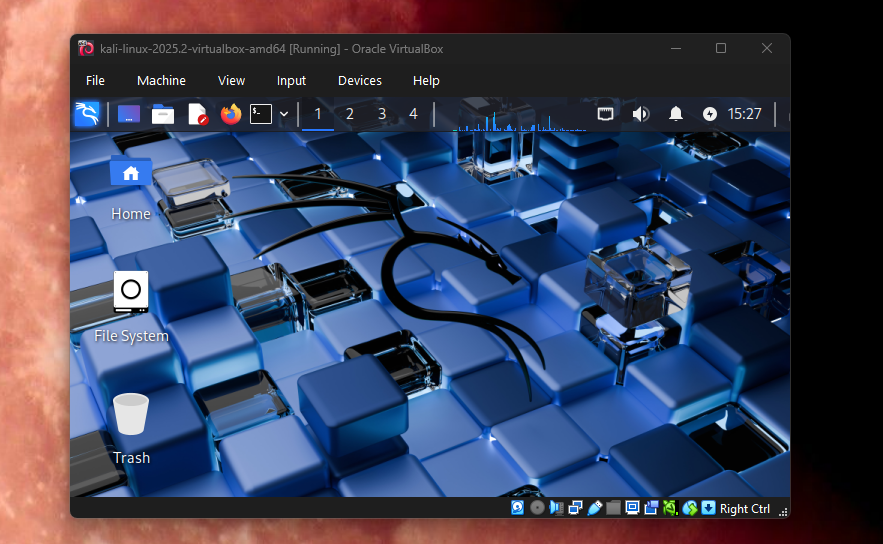The width and height of the screenshot is (883, 544).
Task: Open the network connection tray icon
Action: click(605, 114)
